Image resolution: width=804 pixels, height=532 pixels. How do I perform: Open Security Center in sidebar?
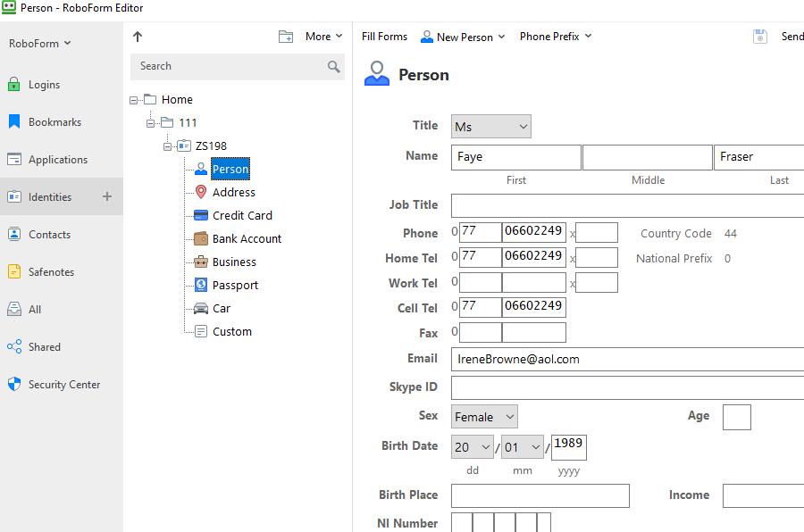pyautogui.click(x=63, y=385)
